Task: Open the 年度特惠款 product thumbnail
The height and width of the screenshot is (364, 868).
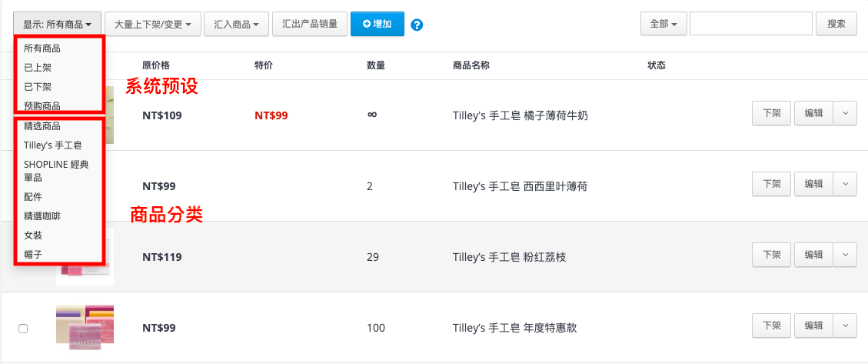Action: [x=85, y=327]
